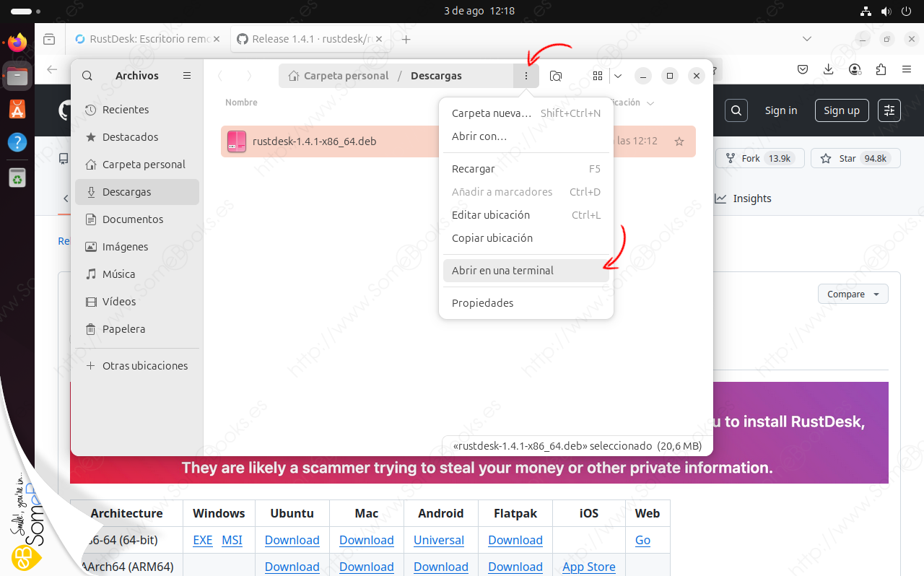Click x86-64 Flatpak Download link
924x576 pixels.
click(x=515, y=540)
